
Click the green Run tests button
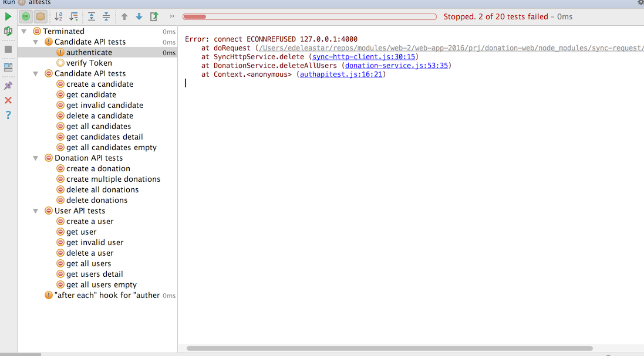point(8,16)
